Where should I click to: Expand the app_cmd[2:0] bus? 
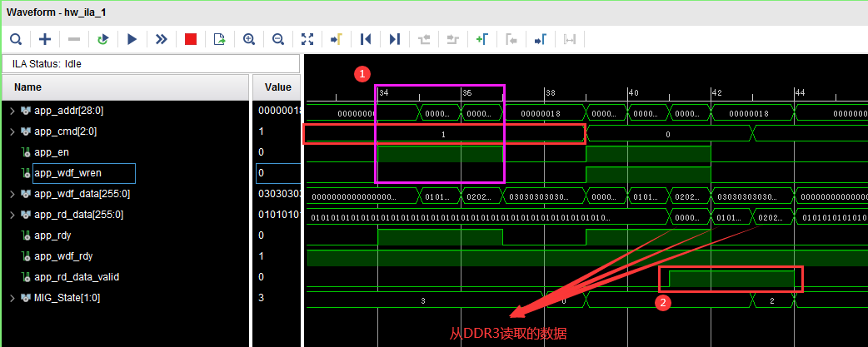click(12, 131)
